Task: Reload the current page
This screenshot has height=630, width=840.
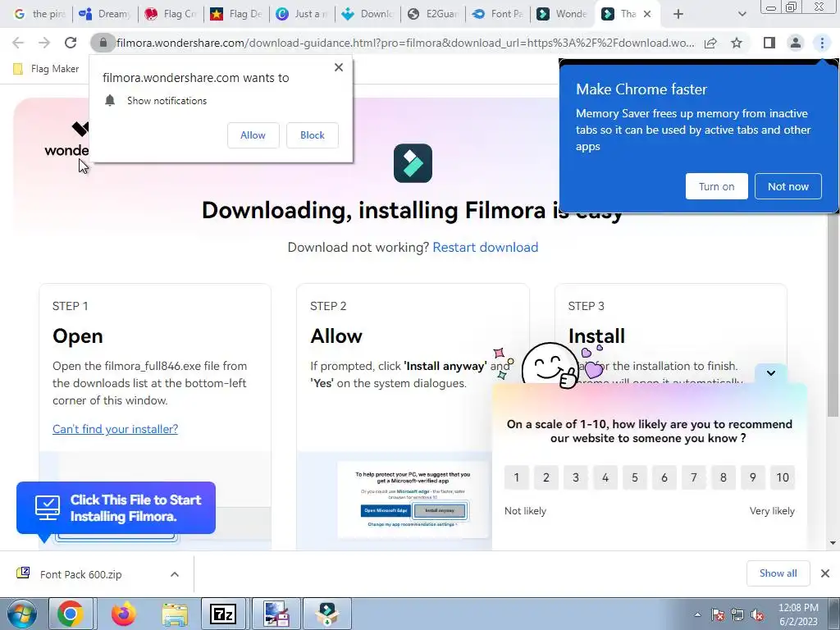Action: [x=71, y=43]
